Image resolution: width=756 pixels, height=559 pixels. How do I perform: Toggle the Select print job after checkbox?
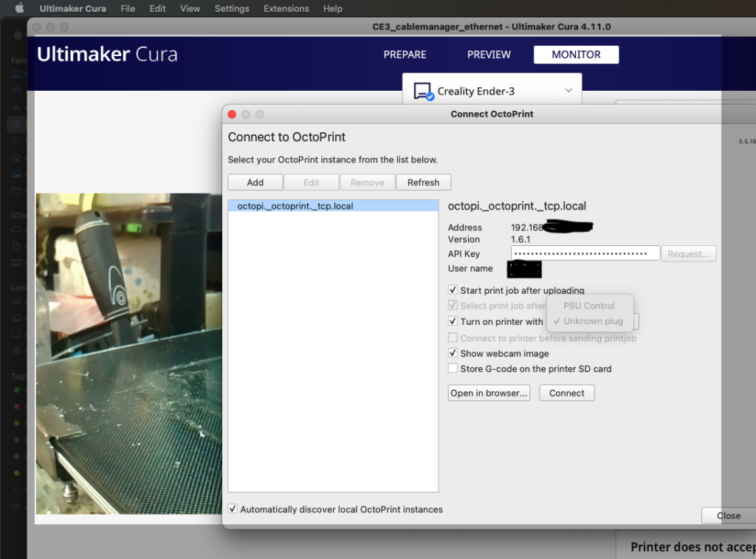pyautogui.click(x=453, y=305)
